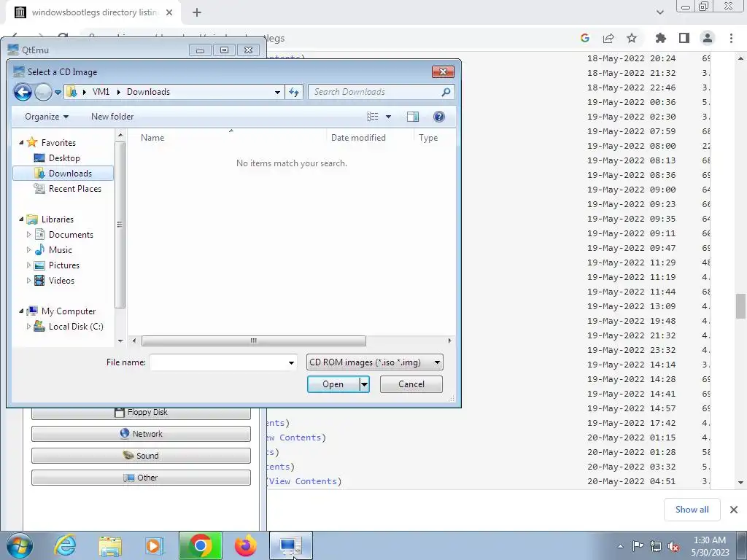
Task: Close the Chrome downloads bar
Action: [x=734, y=510]
